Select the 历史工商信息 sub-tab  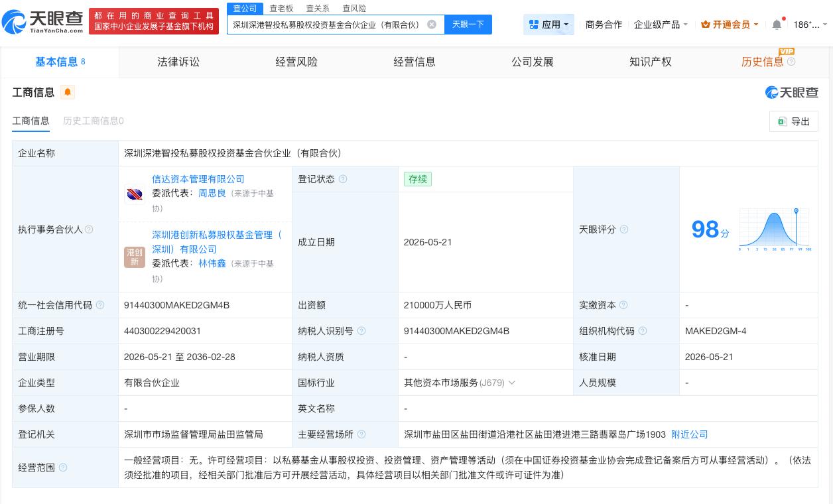tap(94, 121)
